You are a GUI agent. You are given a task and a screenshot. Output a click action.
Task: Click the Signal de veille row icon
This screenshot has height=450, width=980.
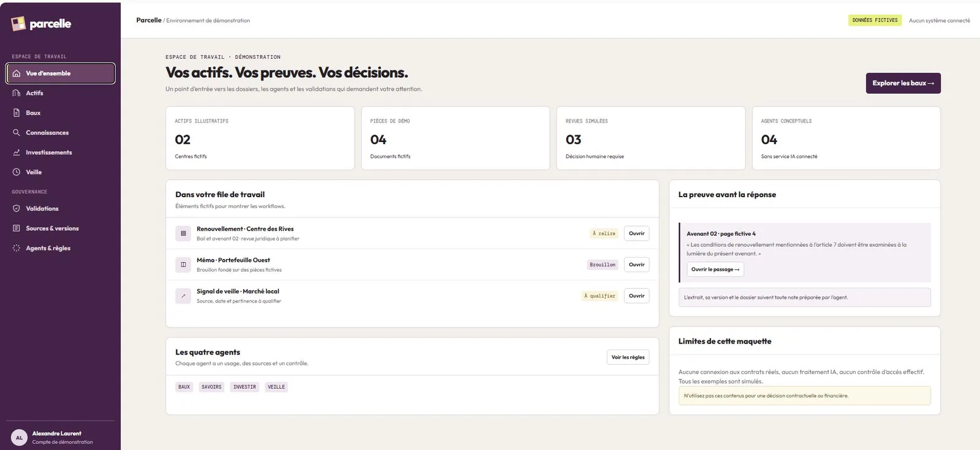[x=183, y=296]
